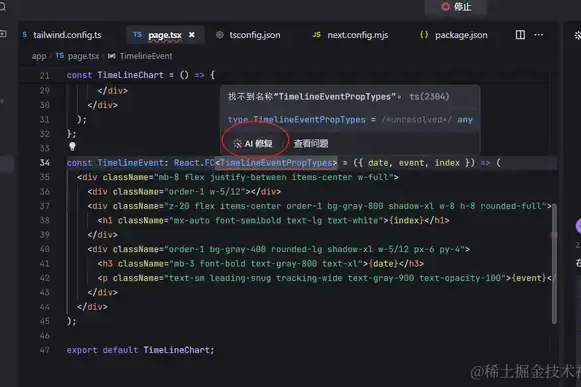
Task: Close the page.tsx tab
Action: click(192, 34)
